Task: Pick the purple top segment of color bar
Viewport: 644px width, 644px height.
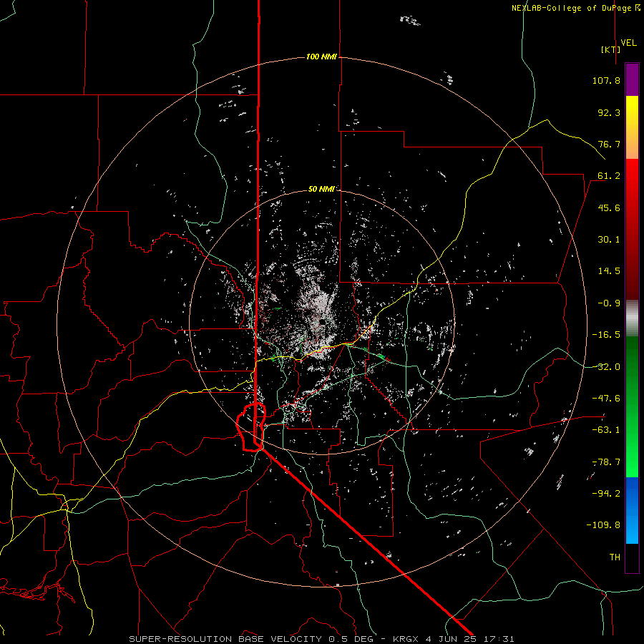Action: point(632,79)
